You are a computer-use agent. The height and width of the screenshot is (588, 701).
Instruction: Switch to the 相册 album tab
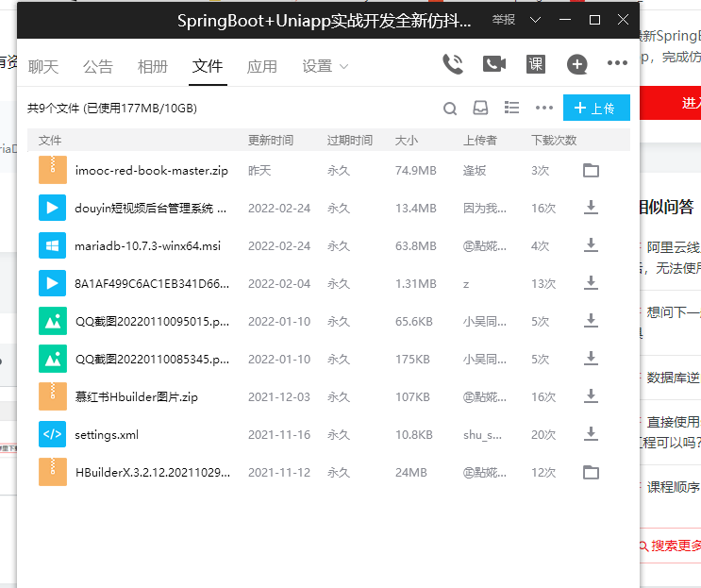[153, 67]
